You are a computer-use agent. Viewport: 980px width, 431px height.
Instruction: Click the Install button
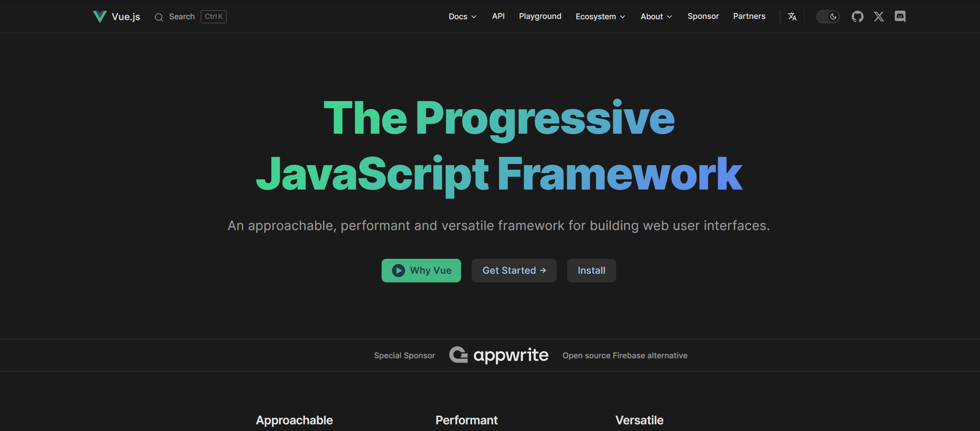[591, 271]
